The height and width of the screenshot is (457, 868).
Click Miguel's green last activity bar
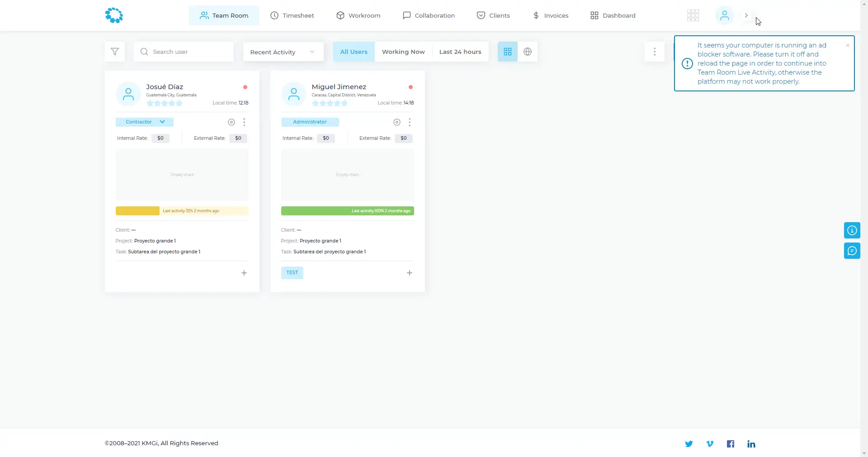point(347,211)
